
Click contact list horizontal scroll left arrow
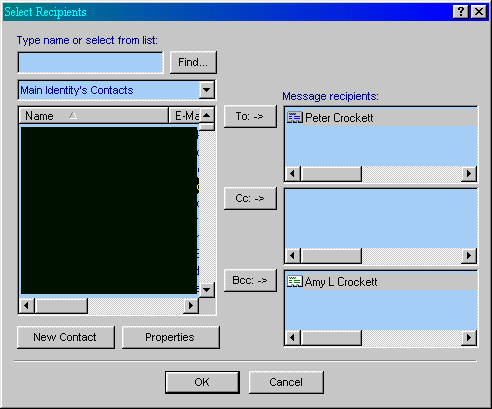coord(27,305)
